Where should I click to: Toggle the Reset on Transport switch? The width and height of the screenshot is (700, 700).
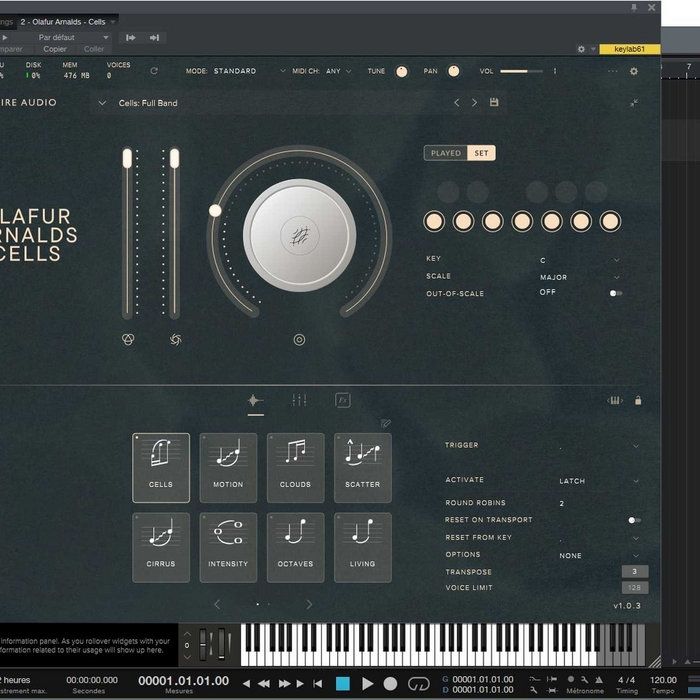(634, 520)
